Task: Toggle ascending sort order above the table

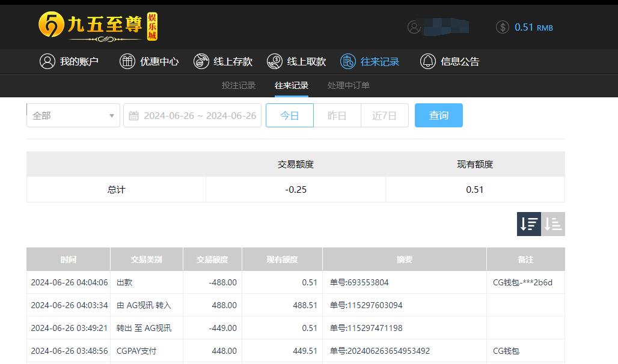Action: point(552,223)
